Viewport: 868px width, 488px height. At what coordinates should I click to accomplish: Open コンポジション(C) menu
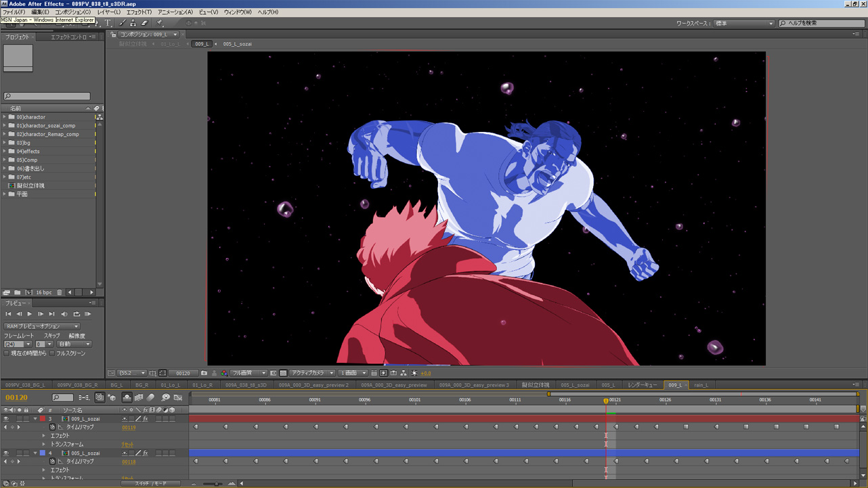(x=72, y=12)
